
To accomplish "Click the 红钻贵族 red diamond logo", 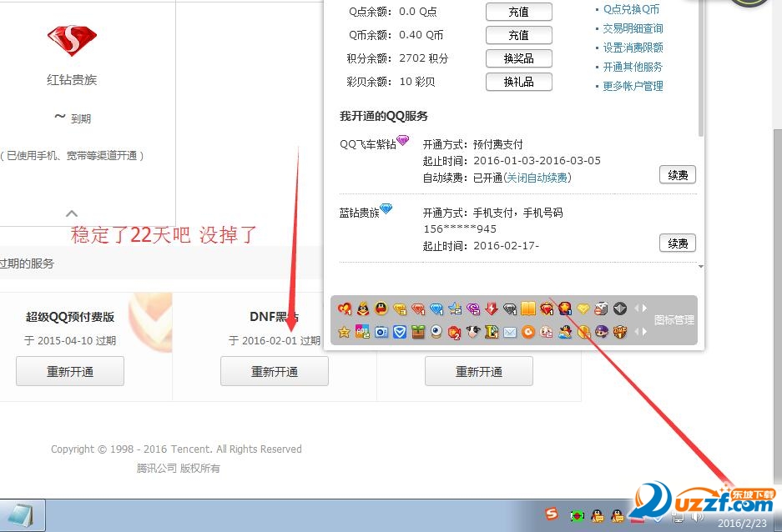I will (71, 38).
